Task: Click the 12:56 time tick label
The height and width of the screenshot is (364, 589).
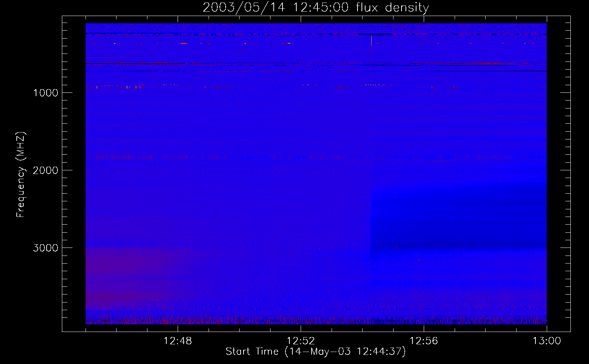Action: (x=424, y=341)
